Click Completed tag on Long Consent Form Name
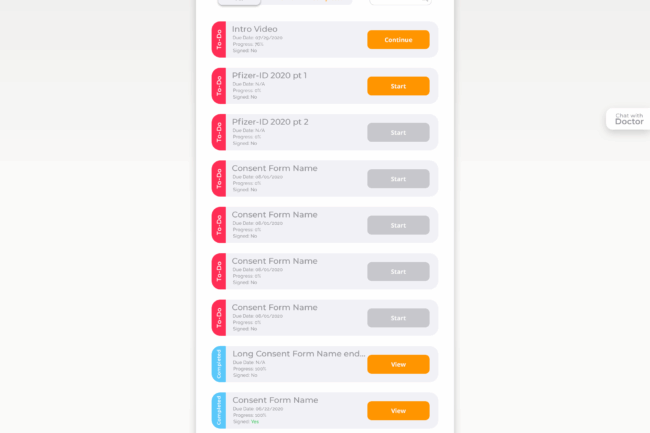The height and width of the screenshot is (433, 650). 219,364
